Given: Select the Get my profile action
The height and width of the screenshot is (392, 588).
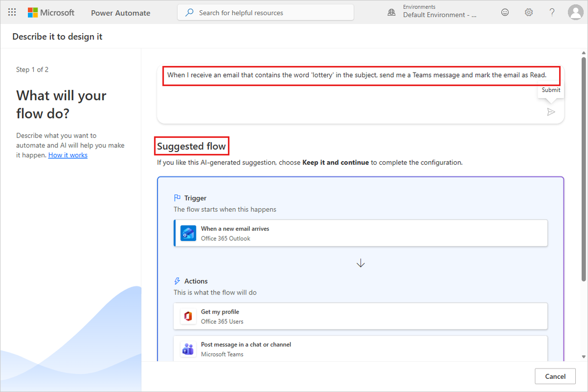Looking at the screenshot, I should coord(361,316).
